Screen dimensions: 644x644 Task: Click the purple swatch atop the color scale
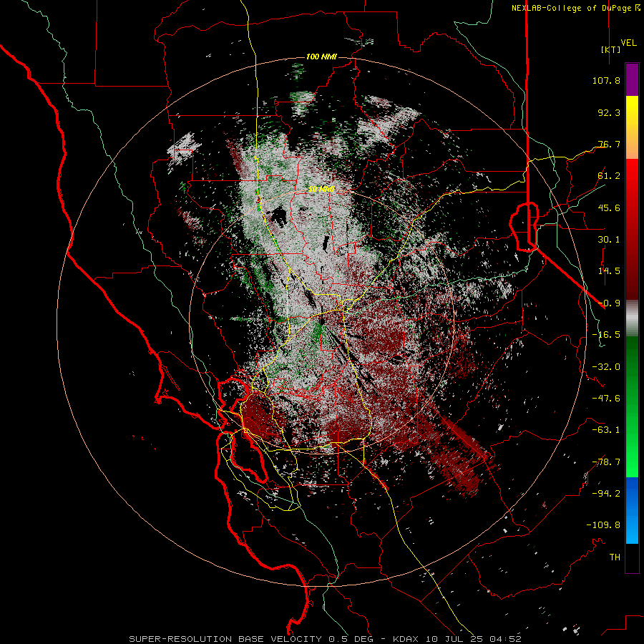632,80
